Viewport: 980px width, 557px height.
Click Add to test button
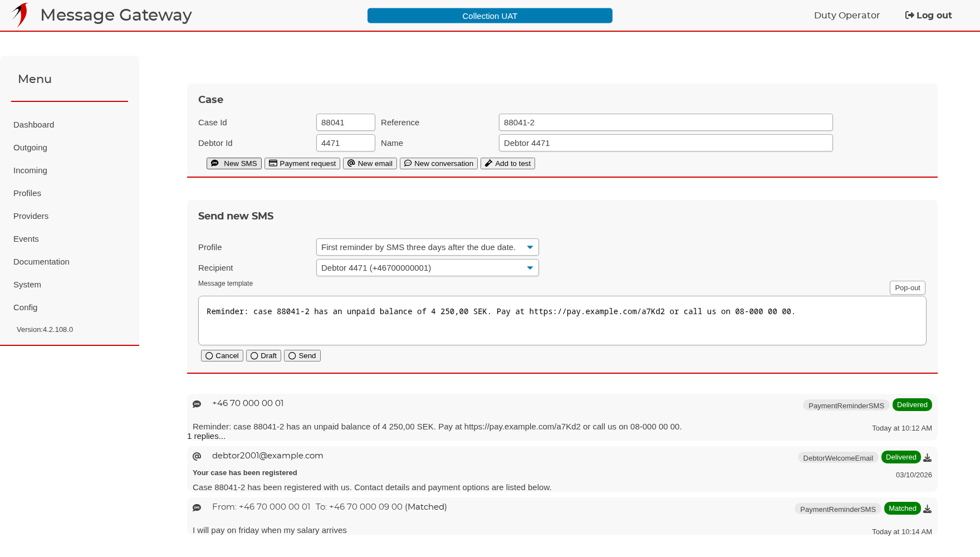[508, 163]
